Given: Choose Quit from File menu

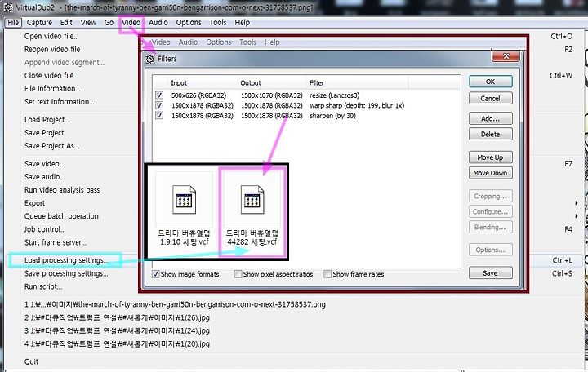Looking at the screenshot, I should click(x=32, y=362).
